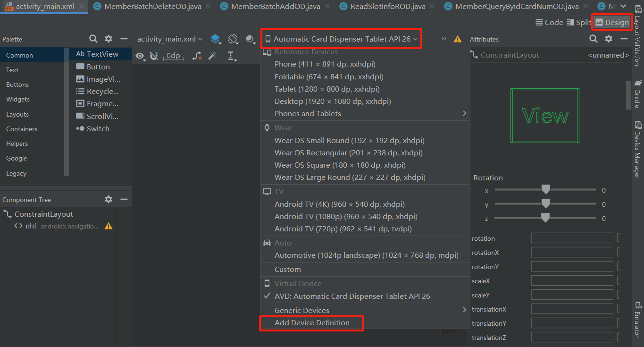
Task: Select Phone (411 × 891 dp) device
Action: click(365, 64)
